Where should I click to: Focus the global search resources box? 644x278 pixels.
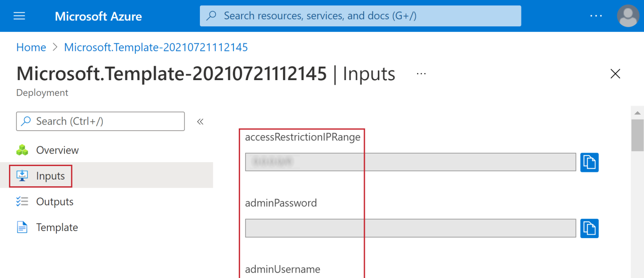pyautogui.click(x=360, y=16)
